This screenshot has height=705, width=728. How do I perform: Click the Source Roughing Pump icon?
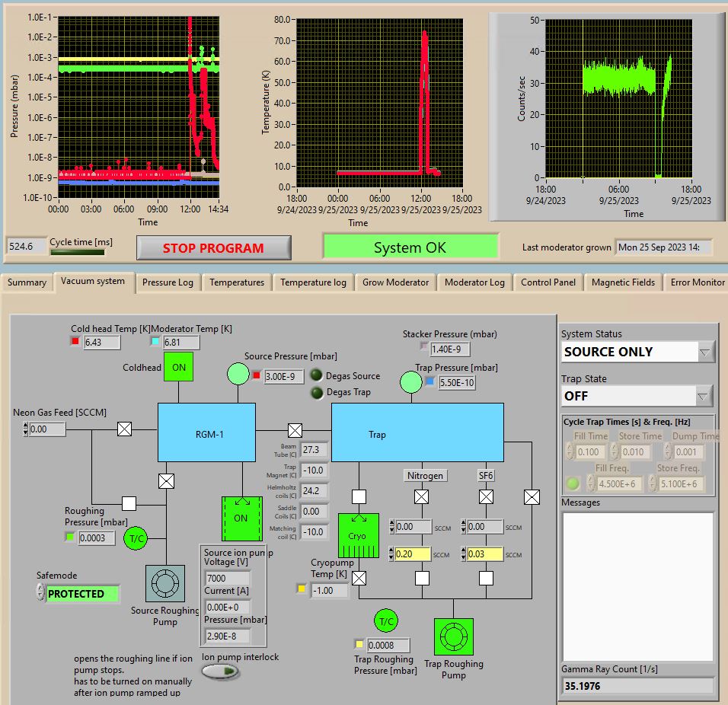click(164, 584)
